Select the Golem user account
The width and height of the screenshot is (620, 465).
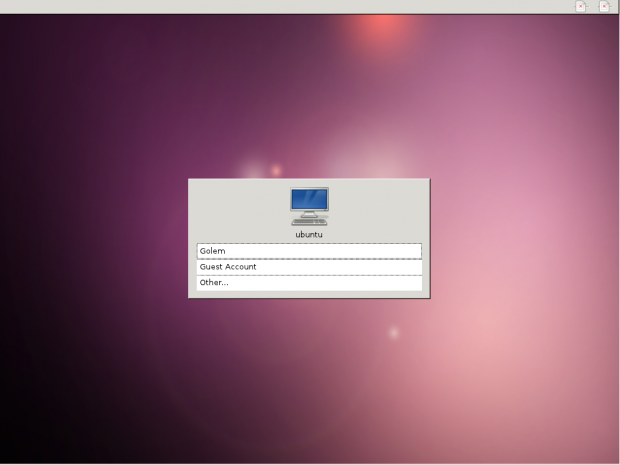(309, 251)
